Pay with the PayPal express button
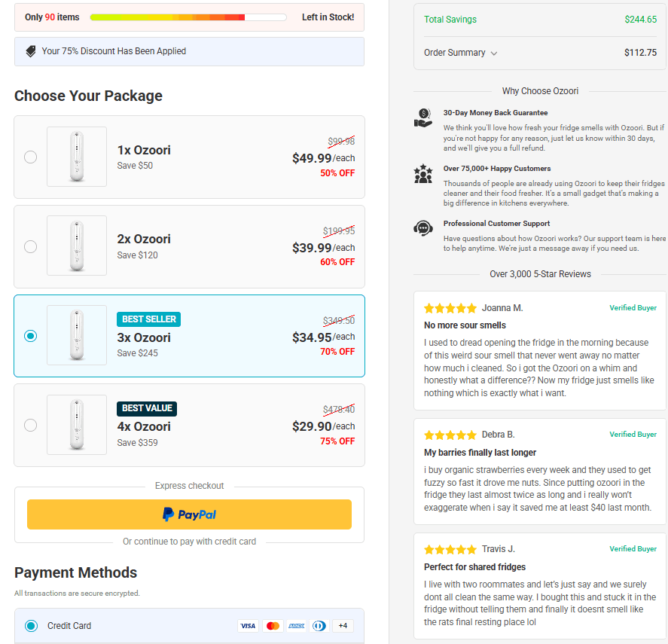 (189, 514)
